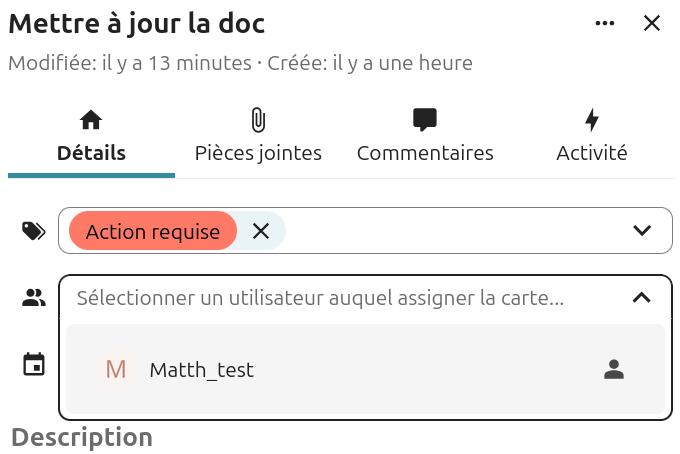Click the tags label icon
This screenshot has height=454, width=680.
coord(34,231)
